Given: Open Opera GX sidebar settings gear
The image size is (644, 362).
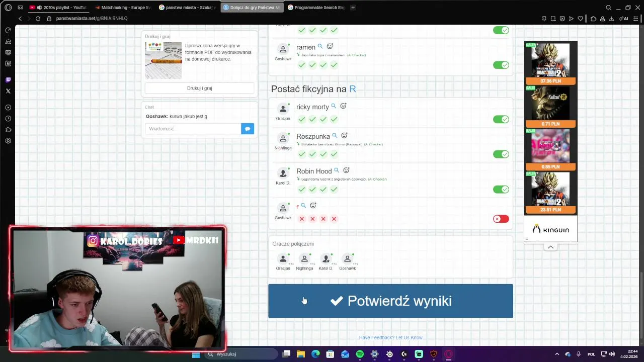Looking at the screenshot, I should (8, 141).
